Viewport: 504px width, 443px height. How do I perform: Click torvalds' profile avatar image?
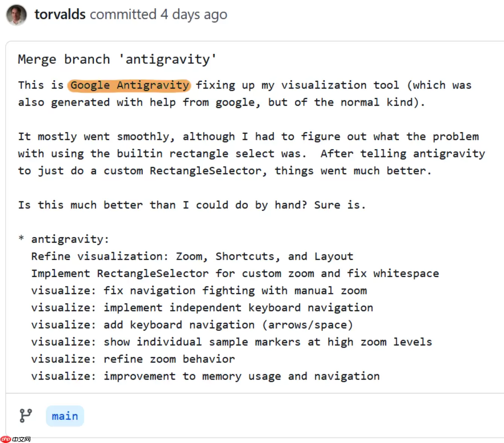pos(16,15)
